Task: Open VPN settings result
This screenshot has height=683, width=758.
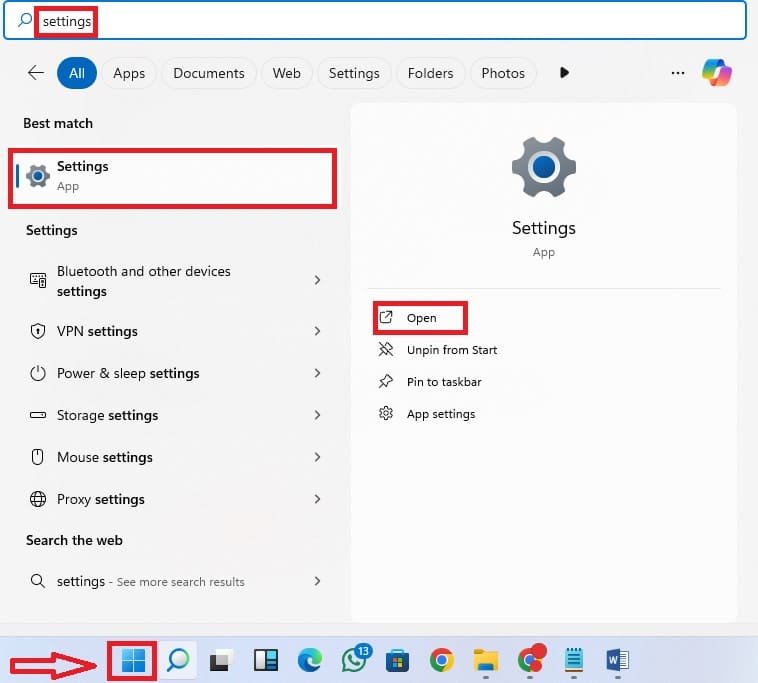Action: 175,331
